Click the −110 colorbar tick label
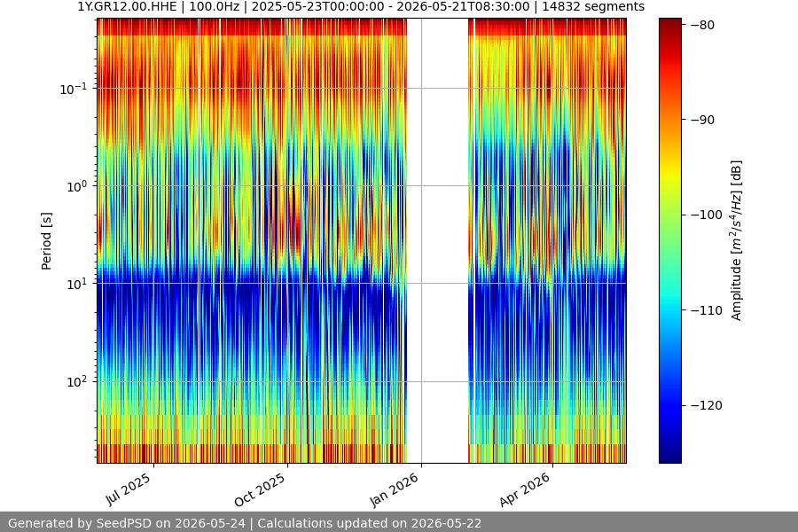 pyautogui.click(x=707, y=310)
